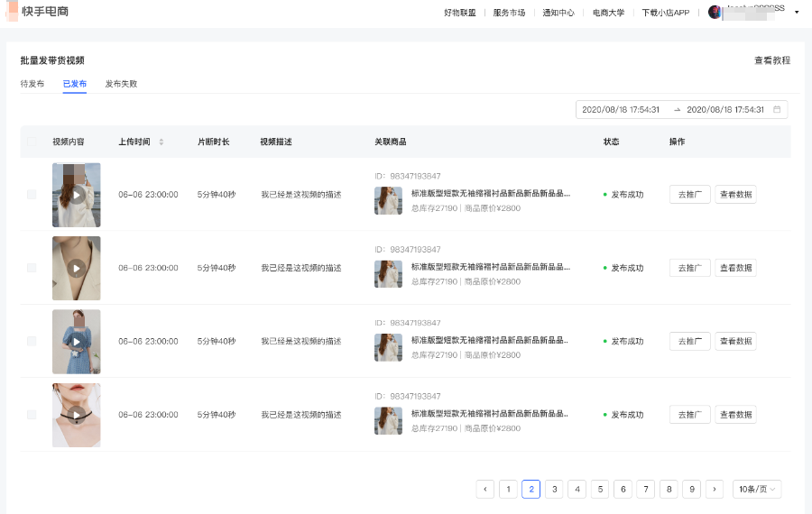Go to page 3
Viewport: 812px width, 514px height.
[555, 489]
